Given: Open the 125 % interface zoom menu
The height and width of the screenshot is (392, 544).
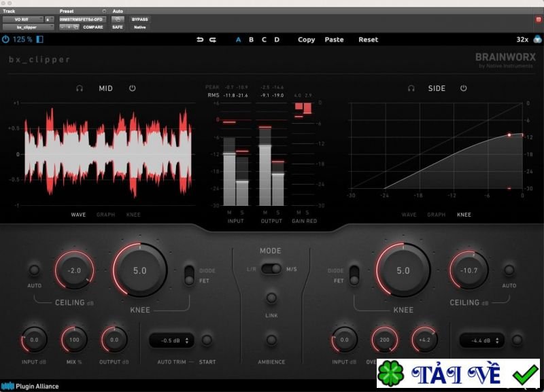Looking at the screenshot, I should pos(22,39).
